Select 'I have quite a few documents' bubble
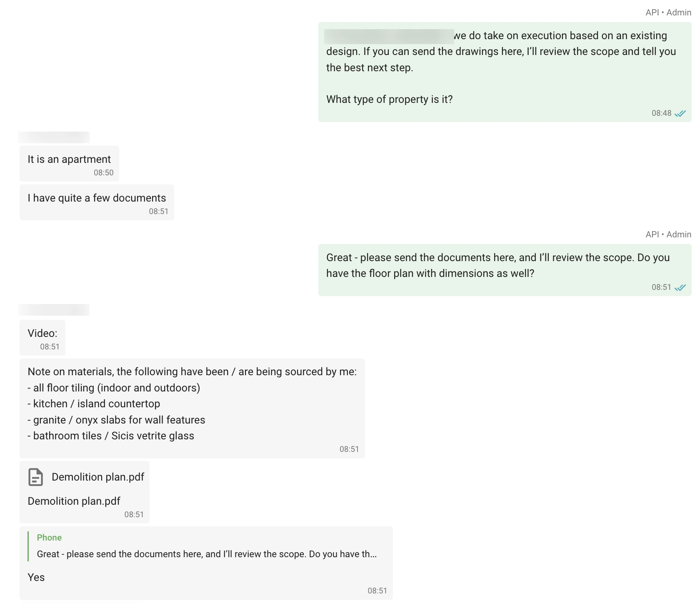The image size is (700, 603). pyautogui.click(x=97, y=202)
